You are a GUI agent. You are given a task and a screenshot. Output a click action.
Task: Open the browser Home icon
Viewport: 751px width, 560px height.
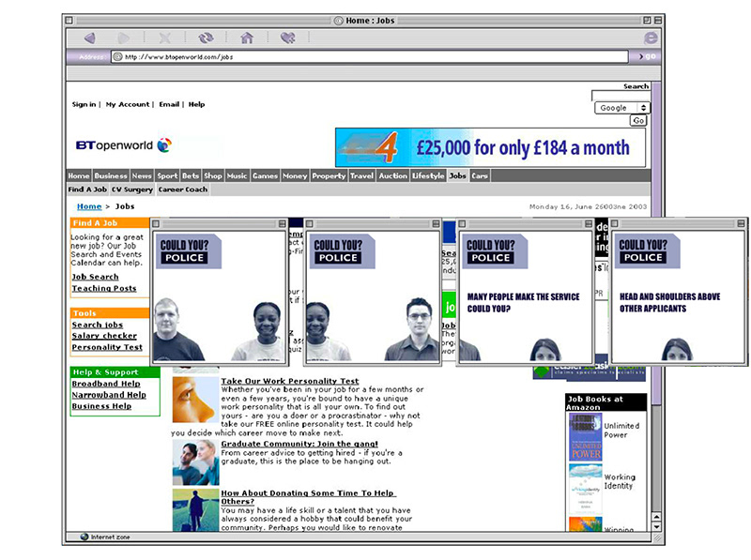247,38
